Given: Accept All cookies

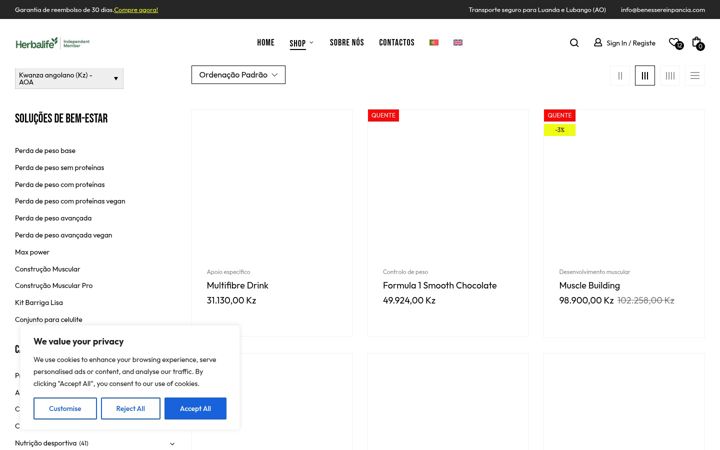Looking at the screenshot, I should click(195, 408).
